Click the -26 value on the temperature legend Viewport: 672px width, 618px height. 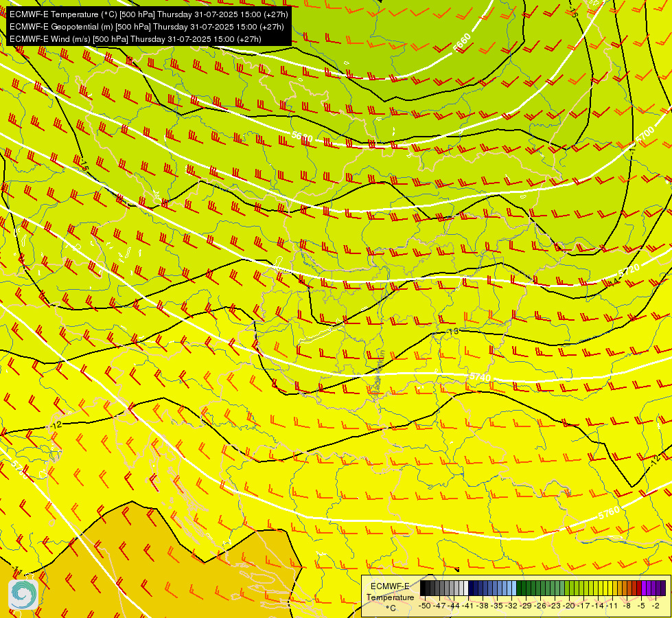(x=540, y=606)
